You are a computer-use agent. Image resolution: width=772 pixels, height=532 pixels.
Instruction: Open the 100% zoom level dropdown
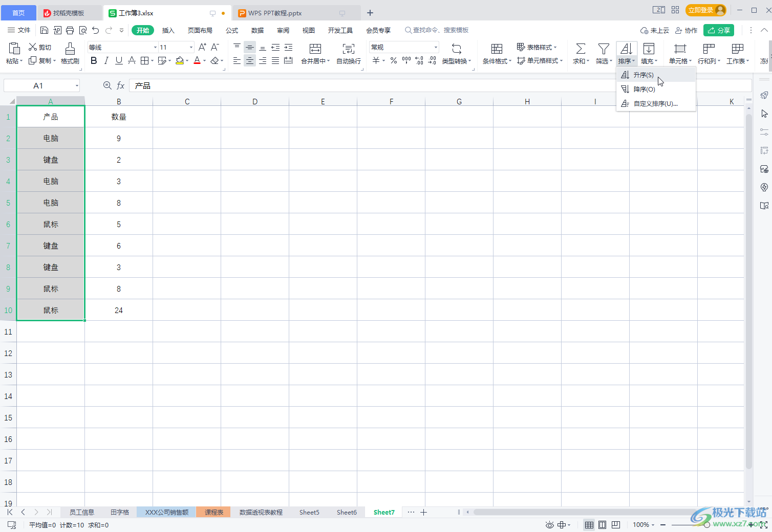pyautogui.click(x=644, y=525)
